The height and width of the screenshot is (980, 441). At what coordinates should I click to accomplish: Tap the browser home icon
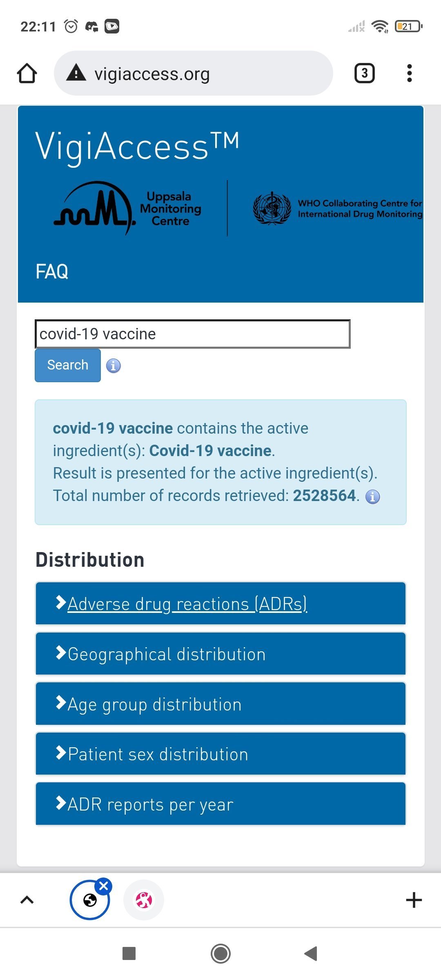coord(27,73)
